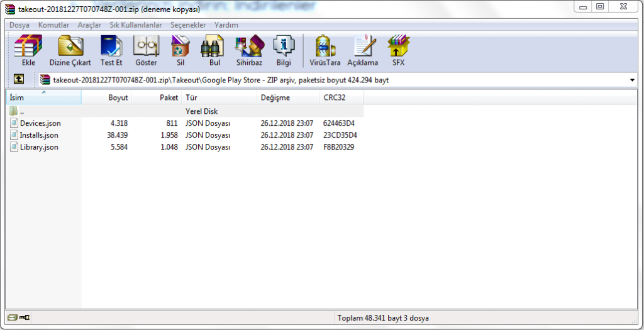
Task: Select the Library.json file name
Action: pyautogui.click(x=39, y=147)
